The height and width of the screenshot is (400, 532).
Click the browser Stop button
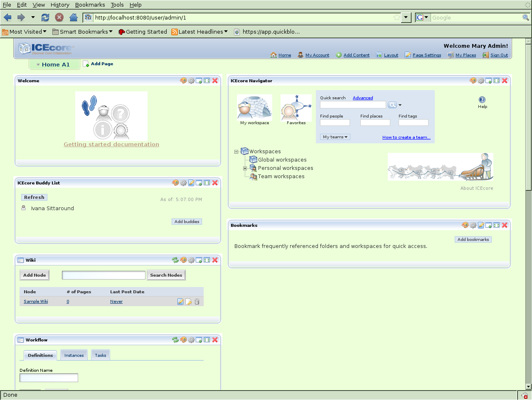coord(59,17)
